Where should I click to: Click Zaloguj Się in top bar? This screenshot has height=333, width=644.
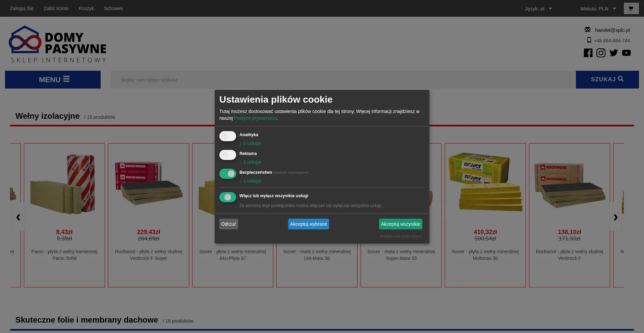22,8
